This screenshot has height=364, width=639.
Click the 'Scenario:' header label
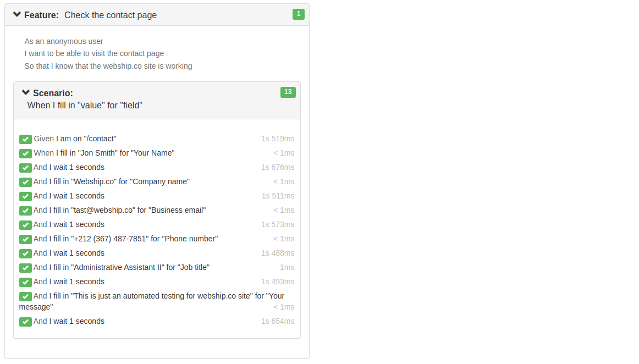[x=52, y=92]
